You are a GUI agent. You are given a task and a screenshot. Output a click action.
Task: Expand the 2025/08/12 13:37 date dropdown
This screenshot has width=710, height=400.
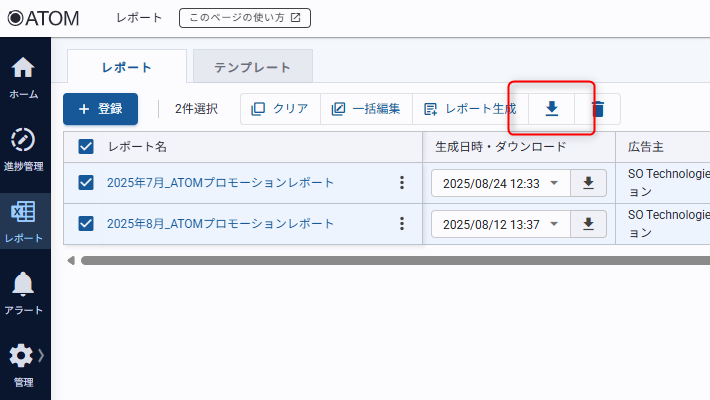(x=554, y=225)
